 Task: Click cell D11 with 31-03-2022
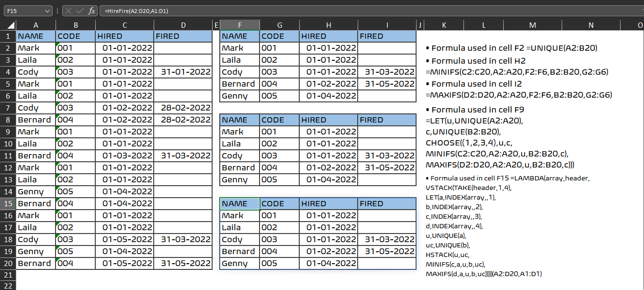pyautogui.click(x=183, y=156)
